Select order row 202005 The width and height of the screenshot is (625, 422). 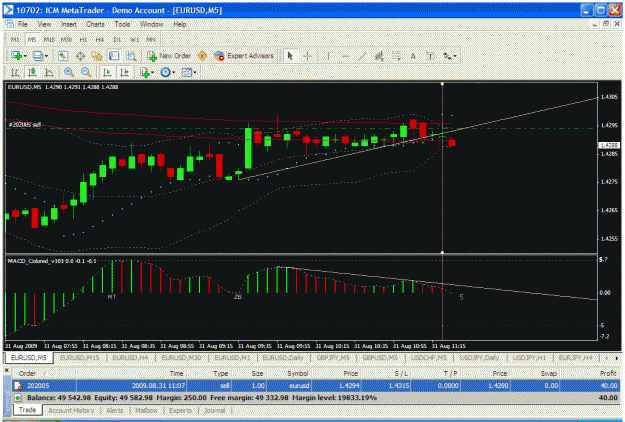(x=316, y=386)
